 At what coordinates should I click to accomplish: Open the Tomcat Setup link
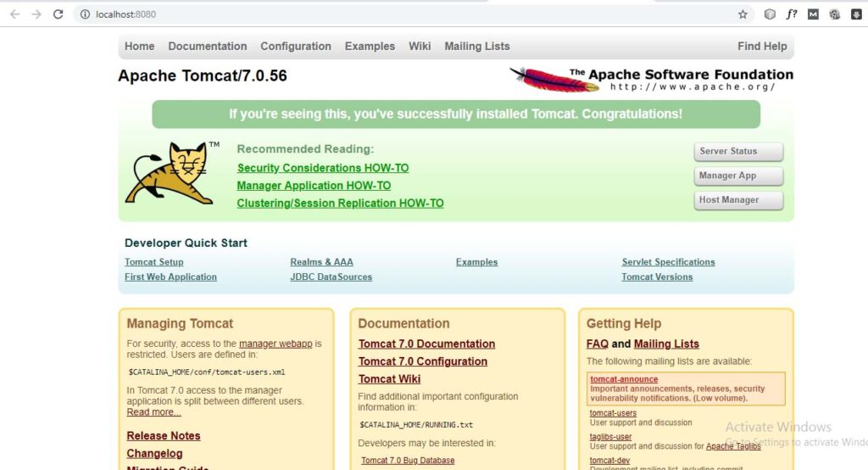[x=154, y=262]
